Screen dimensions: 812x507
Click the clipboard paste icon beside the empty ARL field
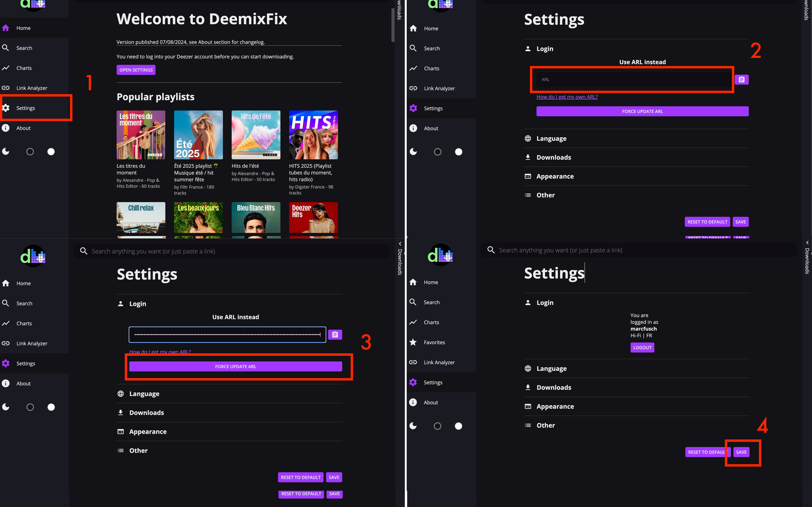[x=742, y=80]
